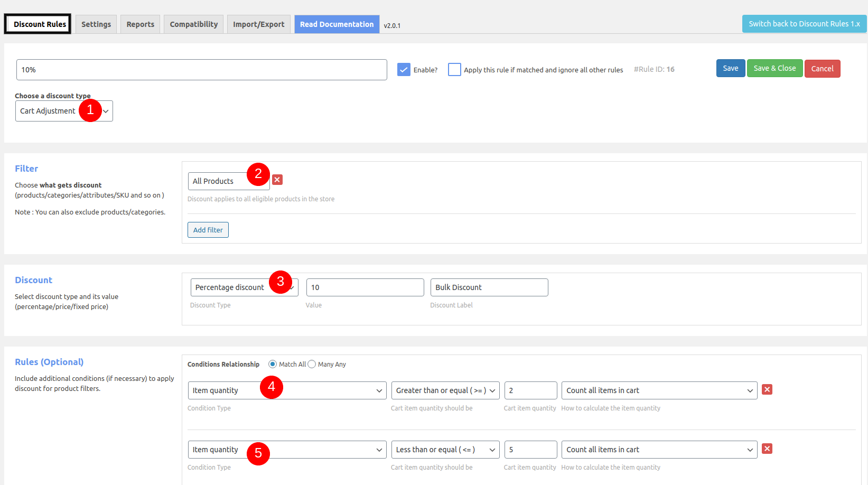Select the Match All radio button
The image size is (868, 485).
click(x=273, y=364)
